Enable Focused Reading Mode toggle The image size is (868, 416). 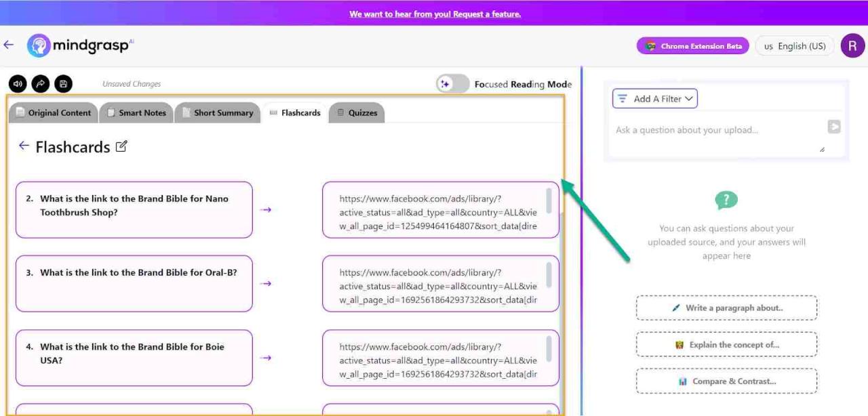pyautogui.click(x=453, y=83)
